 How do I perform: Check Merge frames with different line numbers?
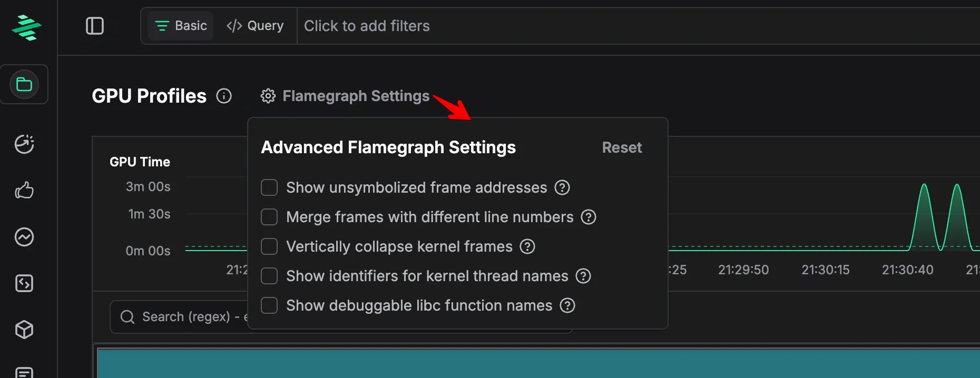269,216
